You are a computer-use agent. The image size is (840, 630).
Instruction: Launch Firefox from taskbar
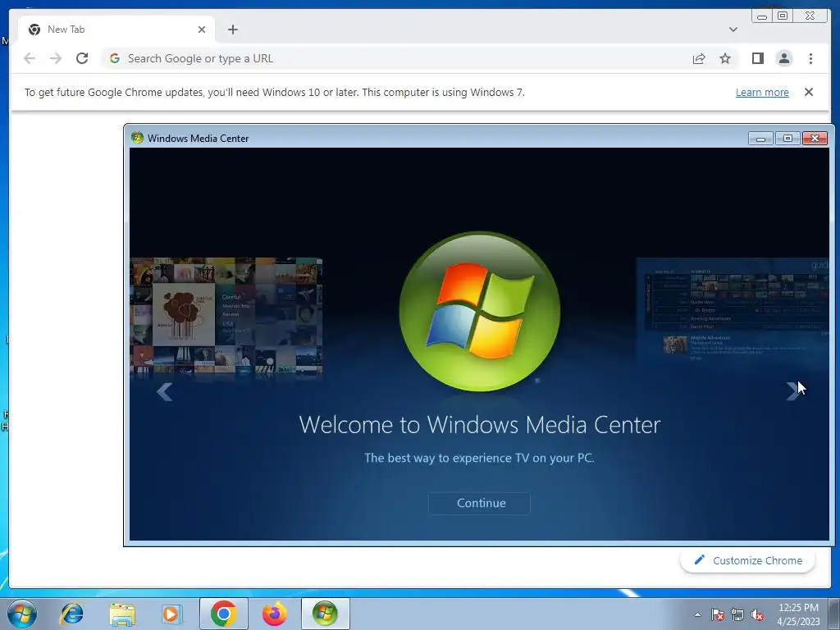tap(274, 614)
